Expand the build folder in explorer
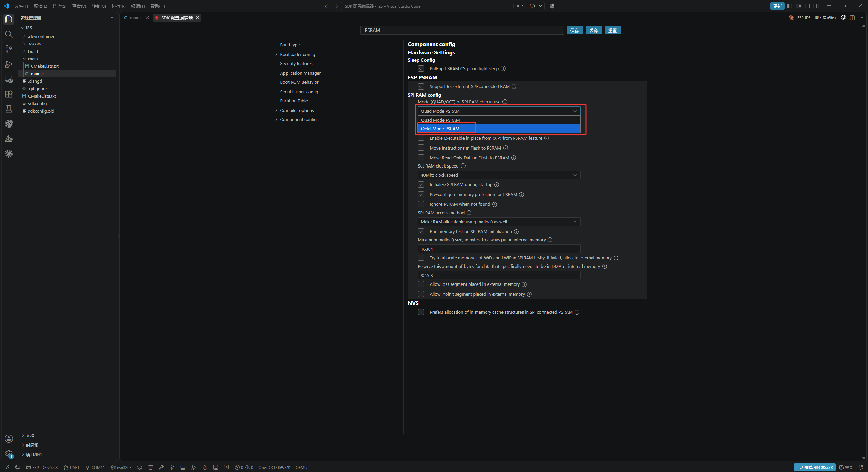 (x=33, y=51)
